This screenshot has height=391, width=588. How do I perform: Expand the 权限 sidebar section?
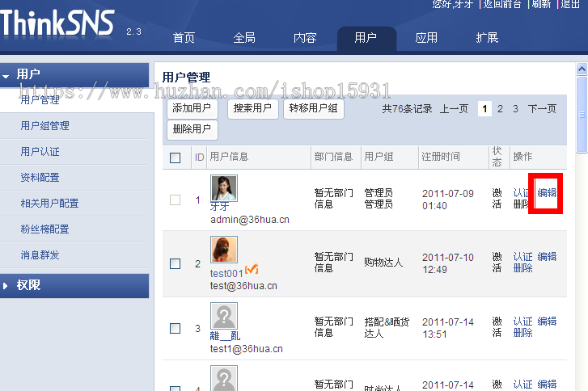pos(74,285)
